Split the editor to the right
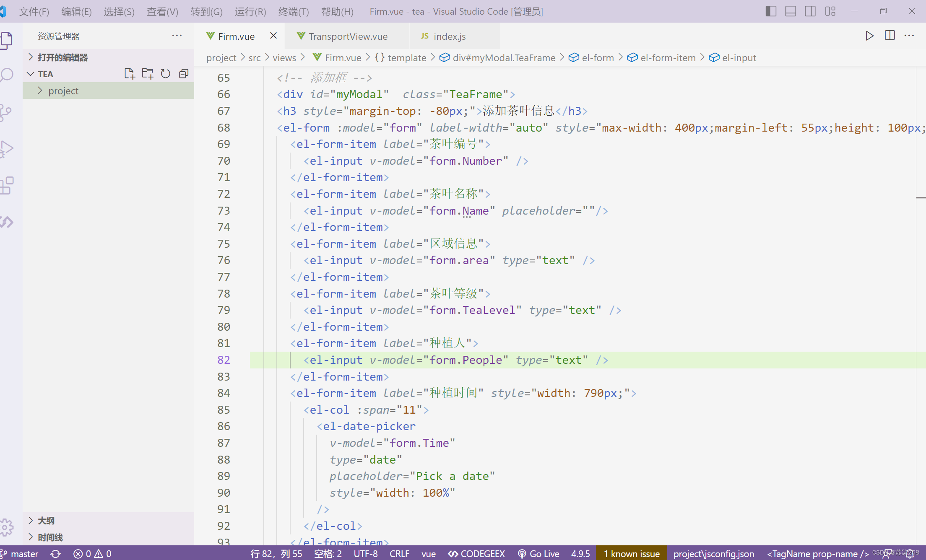 (890, 36)
